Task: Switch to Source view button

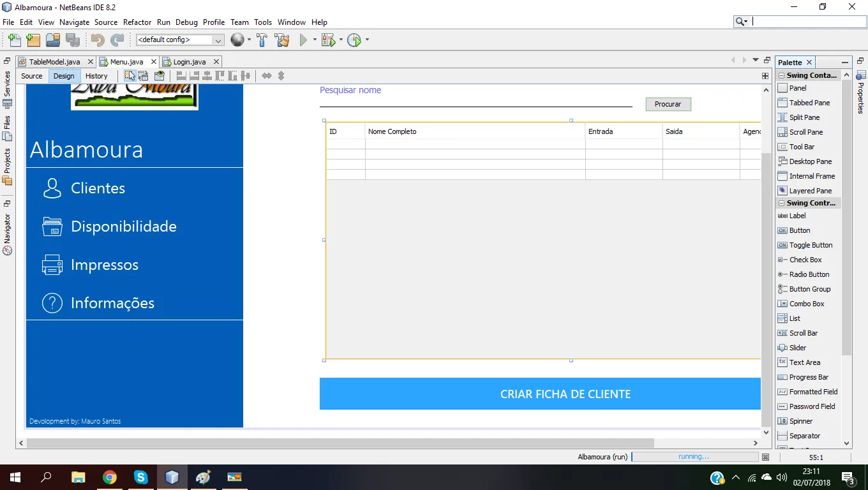Action: 32,76
